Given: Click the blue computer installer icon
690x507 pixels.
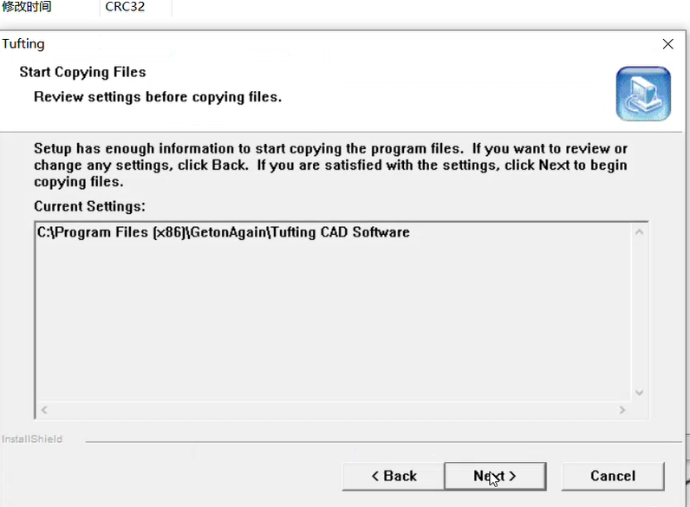Looking at the screenshot, I should pos(643,94).
